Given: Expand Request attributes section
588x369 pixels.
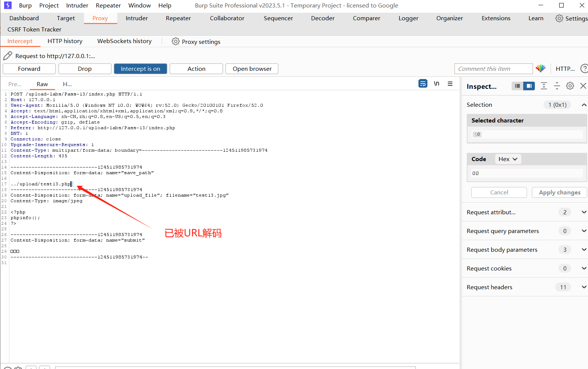Looking at the screenshot, I should point(584,212).
